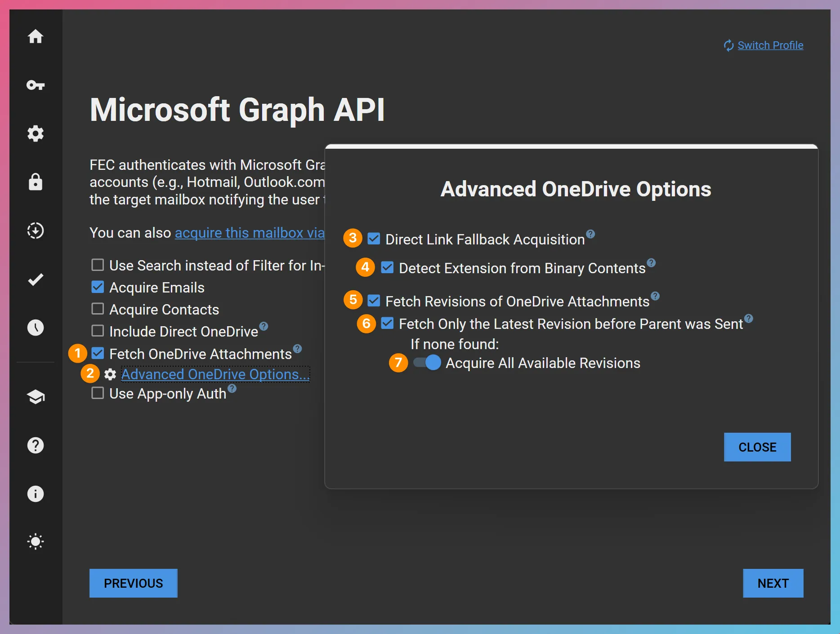840x634 pixels.
Task: Open the settings gear in the sidebar
Action: tap(36, 133)
